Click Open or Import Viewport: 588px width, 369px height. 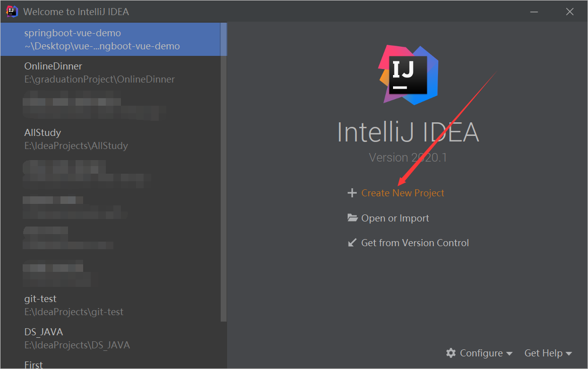click(x=395, y=218)
